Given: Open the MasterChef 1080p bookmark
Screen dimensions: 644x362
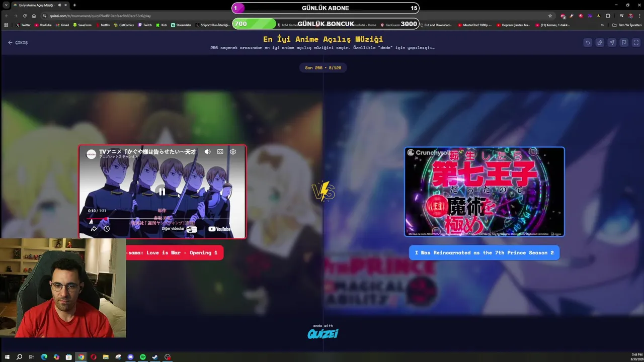Looking at the screenshot, I should 475,25.
